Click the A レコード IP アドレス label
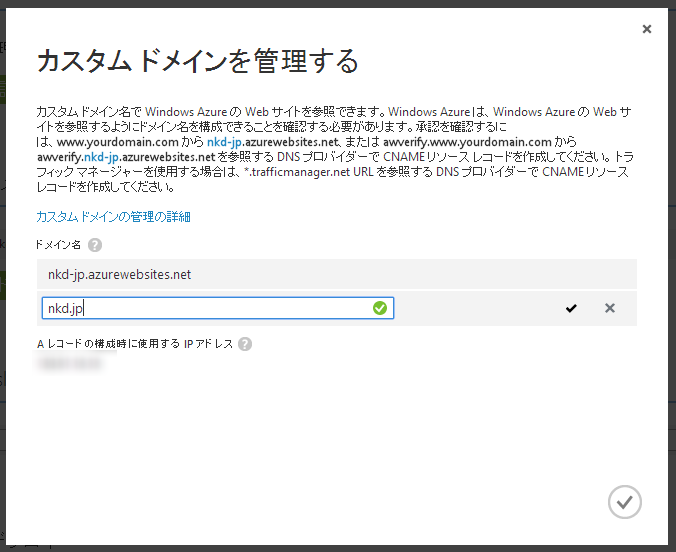676x552 pixels. point(135,344)
